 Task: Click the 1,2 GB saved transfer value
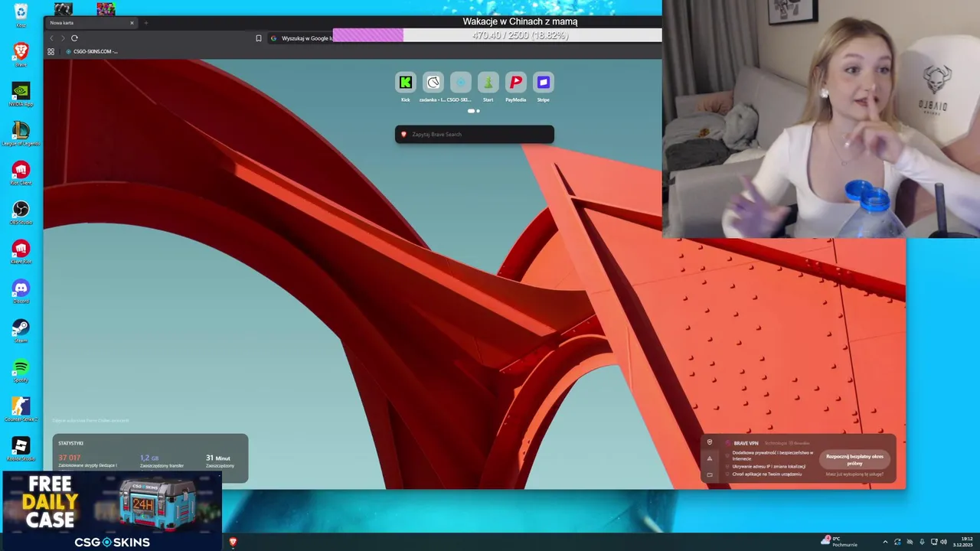pyautogui.click(x=149, y=458)
